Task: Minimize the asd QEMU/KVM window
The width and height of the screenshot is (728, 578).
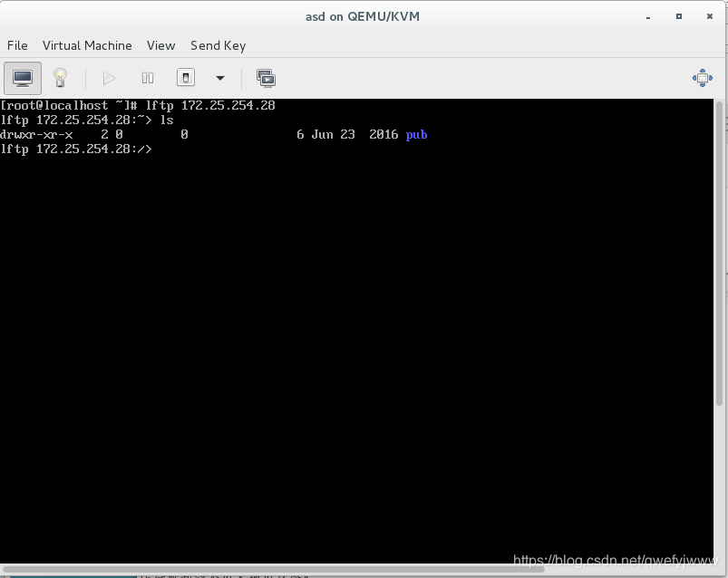Action: (x=648, y=17)
